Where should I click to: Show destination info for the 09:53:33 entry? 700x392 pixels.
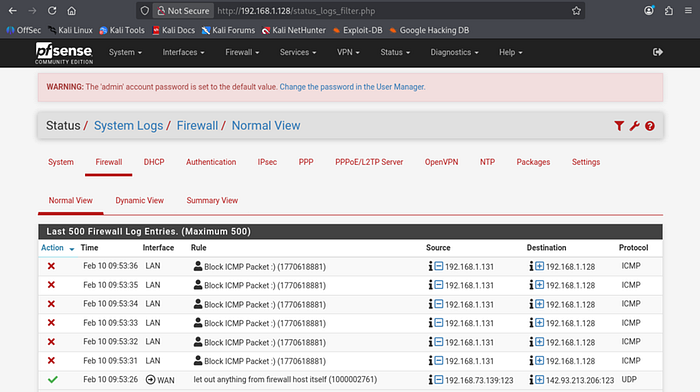[x=531, y=323]
